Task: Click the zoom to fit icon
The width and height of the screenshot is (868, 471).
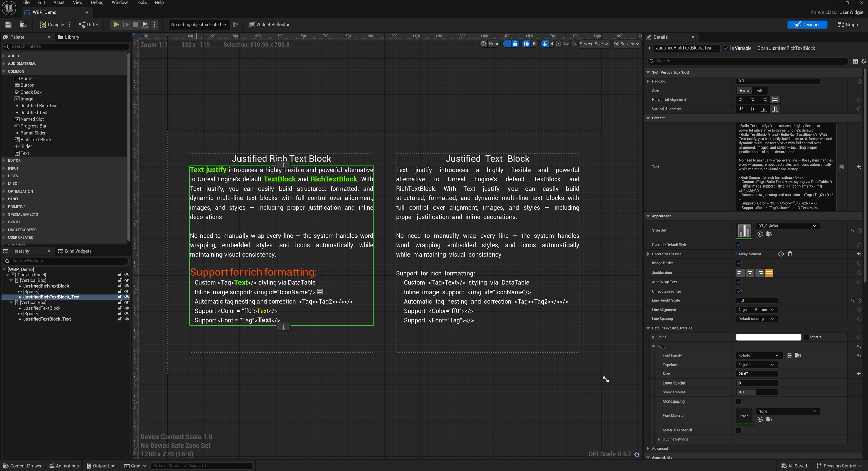Action: coord(558,44)
